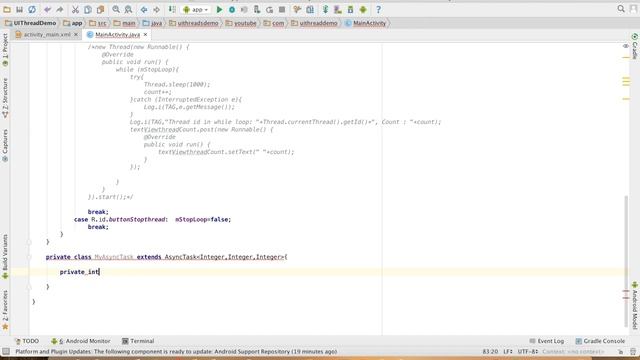Click the Replace magnifier icon
640x360 pixels.
(x=128, y=9)
